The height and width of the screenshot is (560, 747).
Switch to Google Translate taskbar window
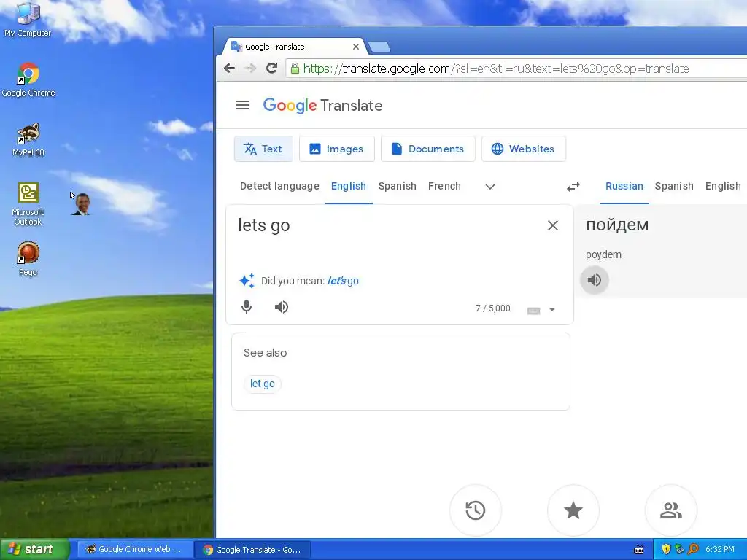pyautogui.click(x=252, y=550)
